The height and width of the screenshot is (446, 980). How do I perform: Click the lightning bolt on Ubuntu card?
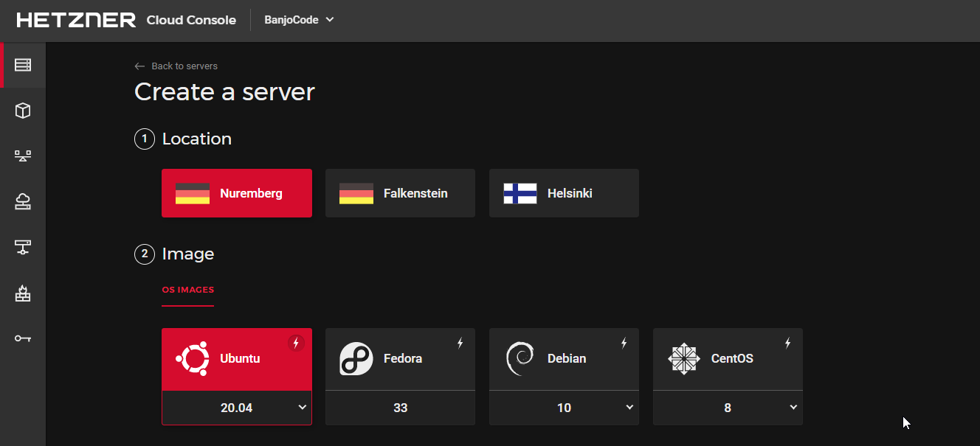point(296,343)
